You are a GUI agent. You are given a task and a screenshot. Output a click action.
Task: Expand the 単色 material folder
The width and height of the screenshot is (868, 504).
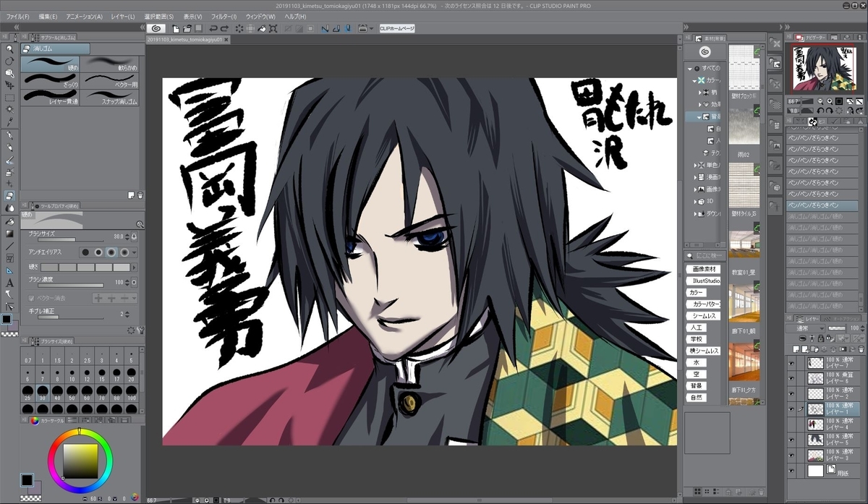click(x=694, y=166)
